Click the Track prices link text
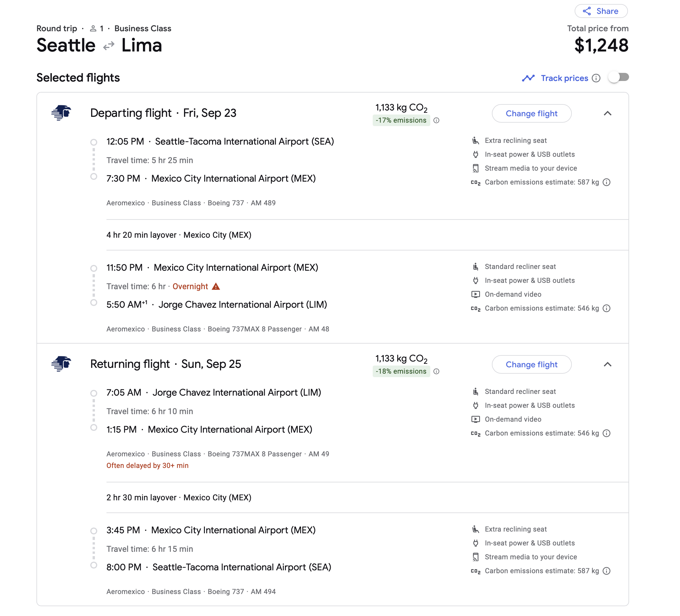The height and width of the screenshot is (616, 680). click(x=564, y=78)
